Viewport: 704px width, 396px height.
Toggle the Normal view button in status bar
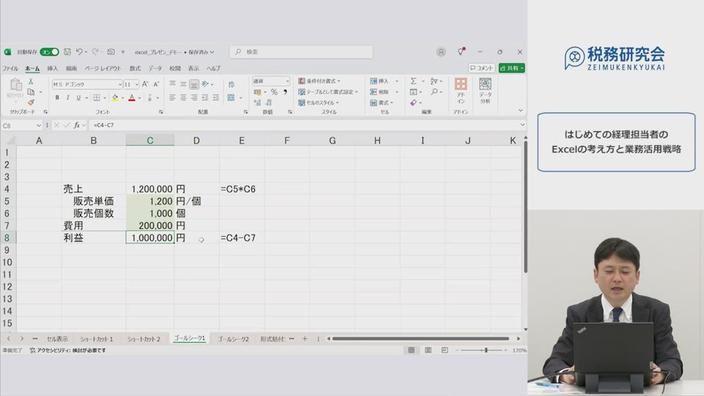(x=411, y=350)
